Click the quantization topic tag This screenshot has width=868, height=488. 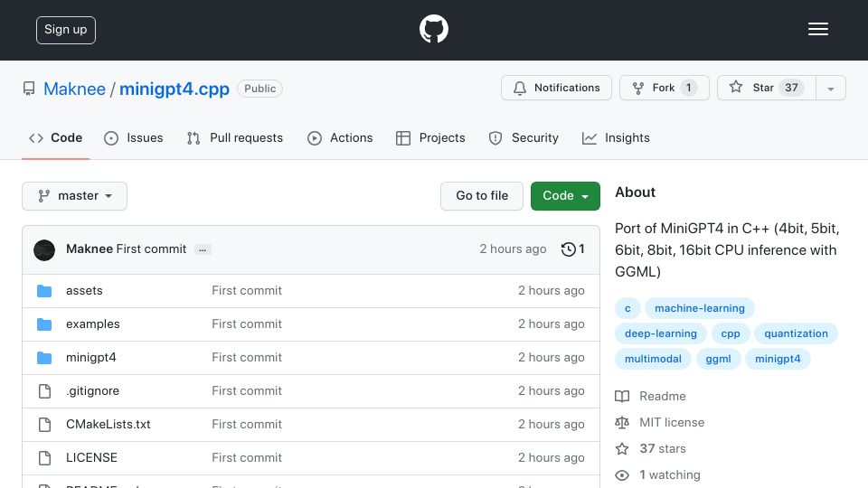pyautogui.click(x=796, y=333)
